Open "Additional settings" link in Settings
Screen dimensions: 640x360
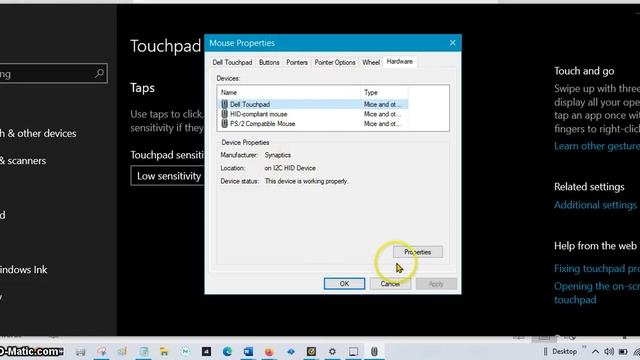click(x=595, y=205)
